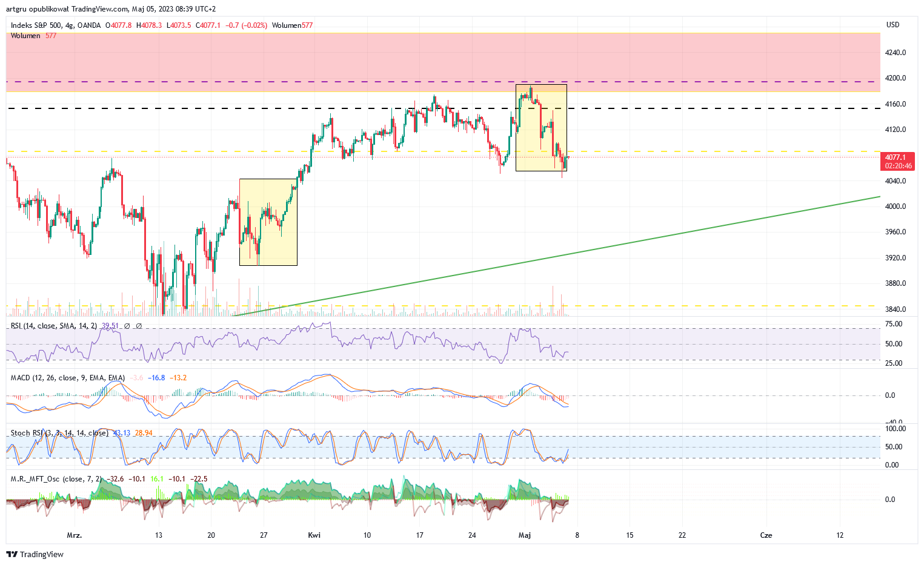Click the 'Maj' label on the time axis
Image resolution: width=924 pixels, height=565 pixels.
pyautogui.click(x=525, y=535)
